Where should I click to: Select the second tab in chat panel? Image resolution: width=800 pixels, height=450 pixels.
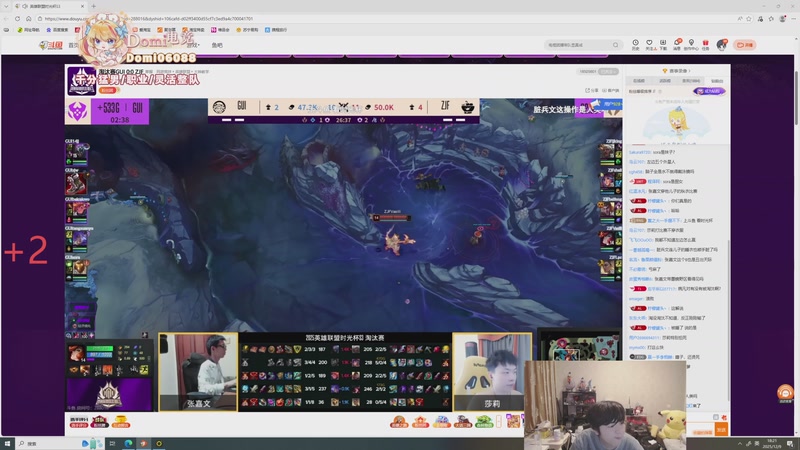(x=665, y=81)
